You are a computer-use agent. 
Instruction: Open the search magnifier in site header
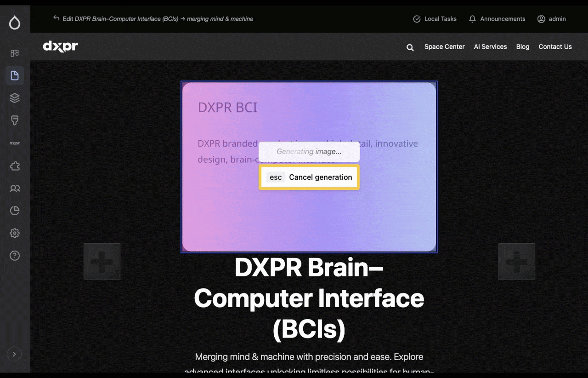click(410, 47)
